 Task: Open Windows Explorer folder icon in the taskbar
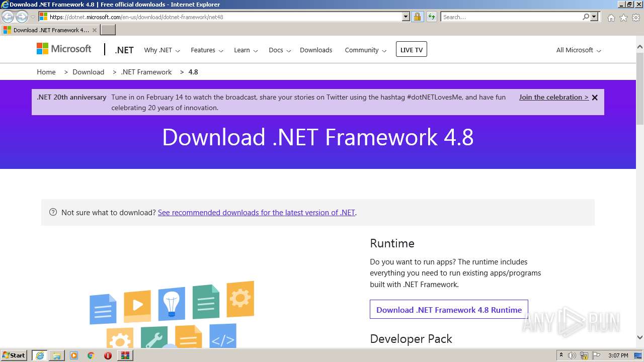pyautogui.click(x=57, y=355)
